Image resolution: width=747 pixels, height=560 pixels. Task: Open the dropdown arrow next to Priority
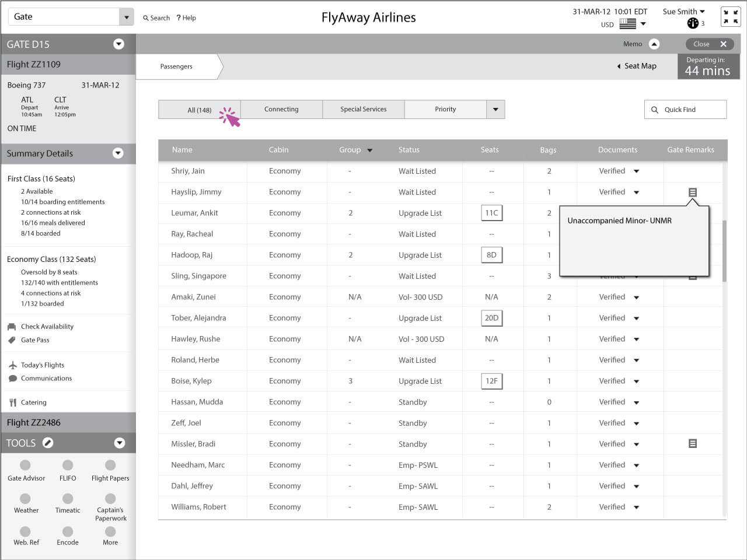pos(495,110)
